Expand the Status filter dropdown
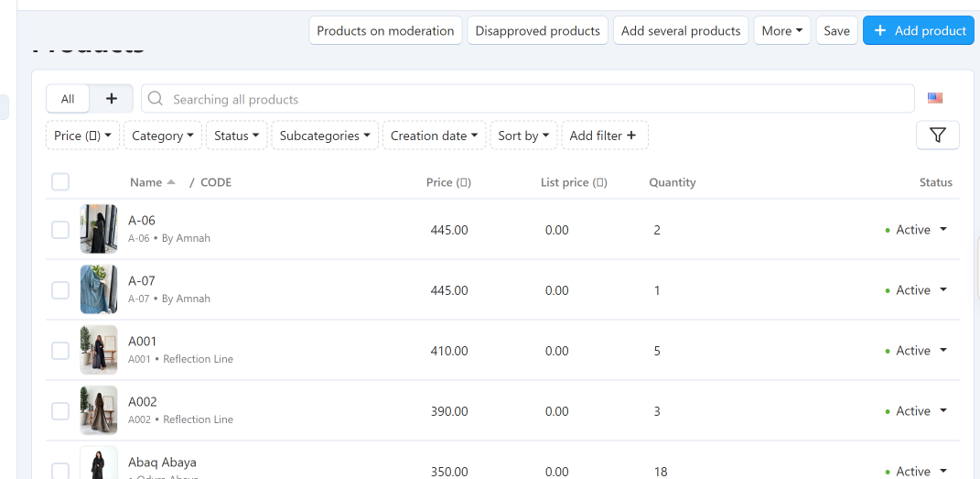The width and height of the screenshot is (980, 479). point(237,135)
